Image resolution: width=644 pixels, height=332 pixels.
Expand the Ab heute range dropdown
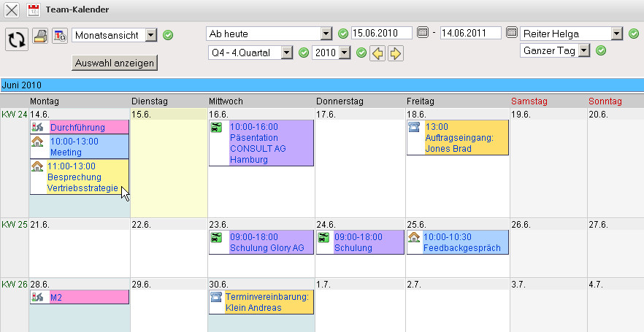tap(326, 34)
